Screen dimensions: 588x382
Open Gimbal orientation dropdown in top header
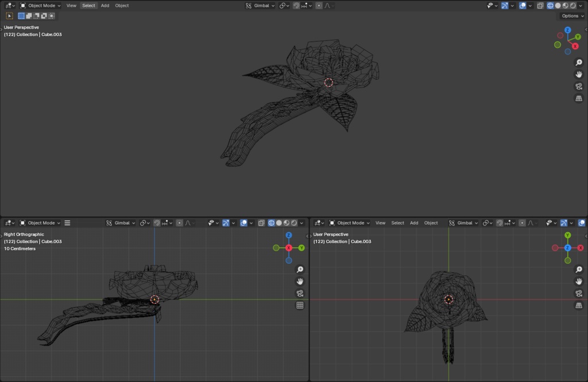click(x=260, y=6)
